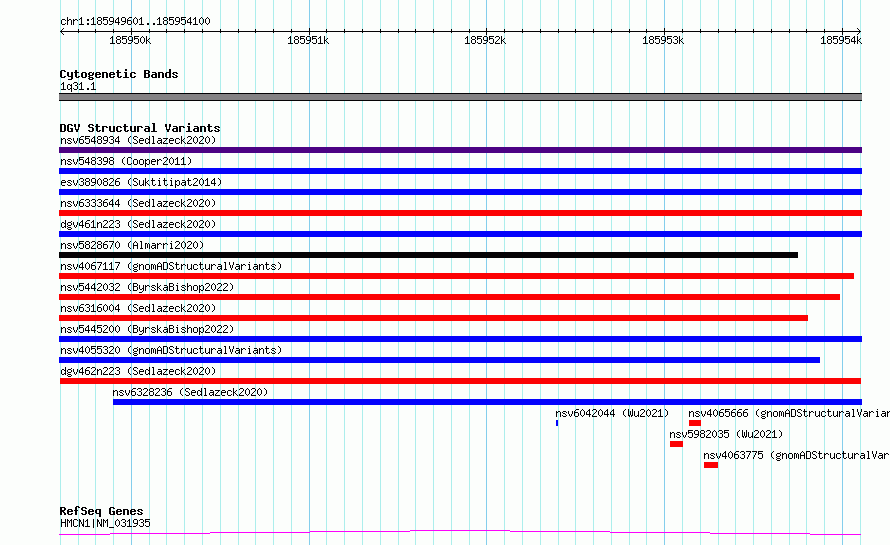Click the HMCN1|NM_031935 gene label
The width and height of the screenshot is (890, 545).
click(x=105, y=523)
